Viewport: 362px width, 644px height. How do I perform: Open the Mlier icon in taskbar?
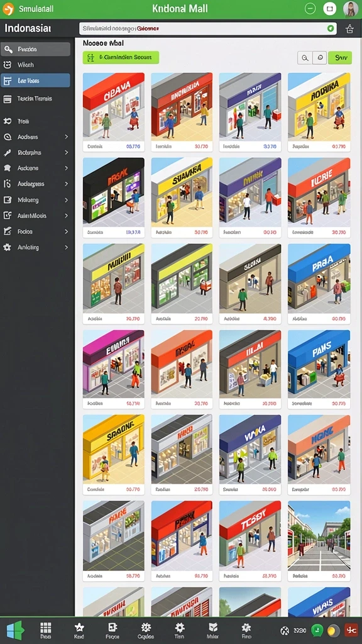(212, 628)
